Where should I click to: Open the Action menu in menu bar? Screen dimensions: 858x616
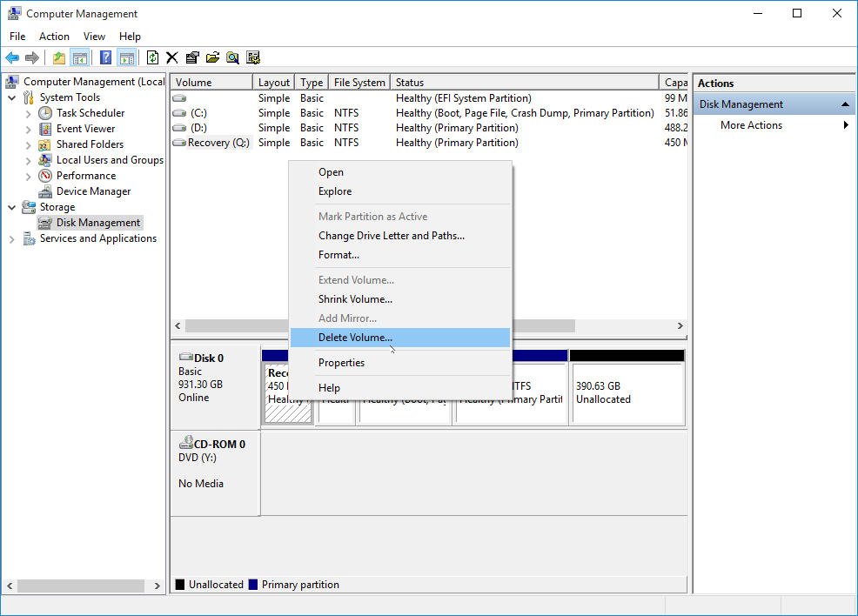(54, 37)
